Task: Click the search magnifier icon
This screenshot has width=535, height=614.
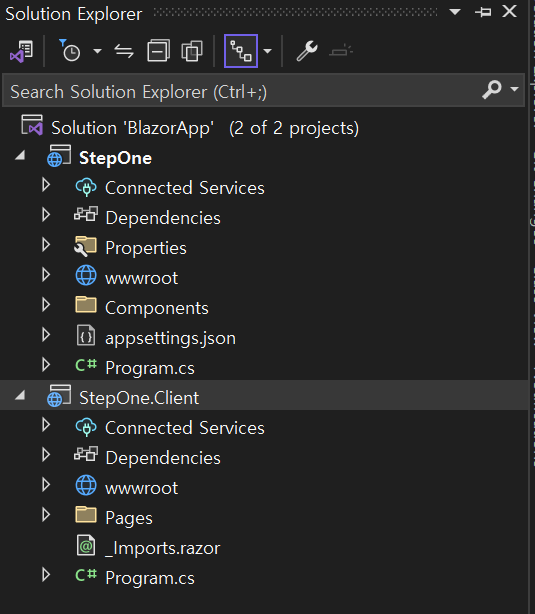Action: pos(492,90)
